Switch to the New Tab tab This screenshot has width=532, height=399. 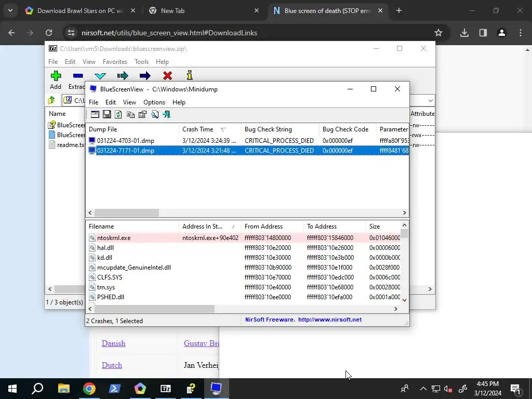[x=203, y=10]
